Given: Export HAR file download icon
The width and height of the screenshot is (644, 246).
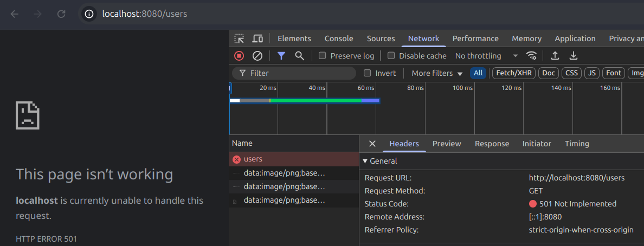Looking at the screenshot, I should [x=574, y=56].
